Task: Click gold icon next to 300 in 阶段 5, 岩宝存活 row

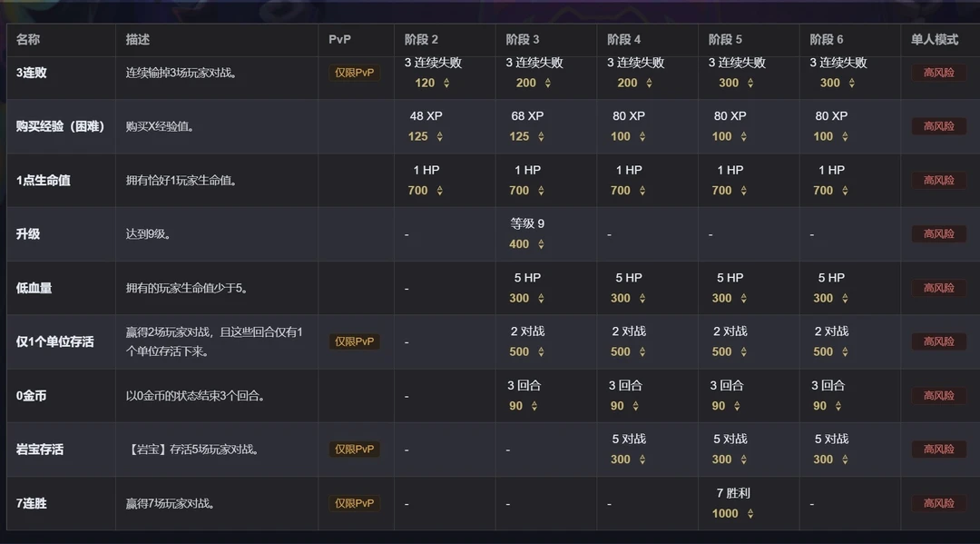Action: 743,460
